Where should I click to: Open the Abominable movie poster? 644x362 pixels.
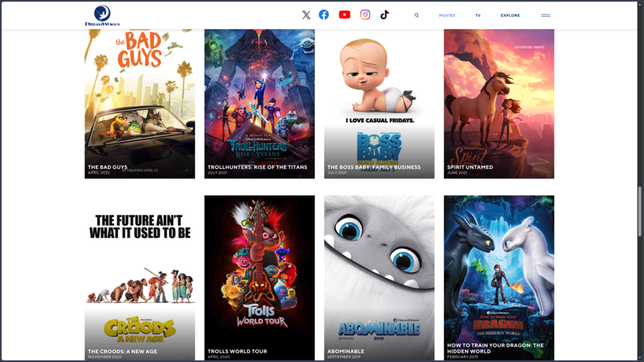pos(379,278)
